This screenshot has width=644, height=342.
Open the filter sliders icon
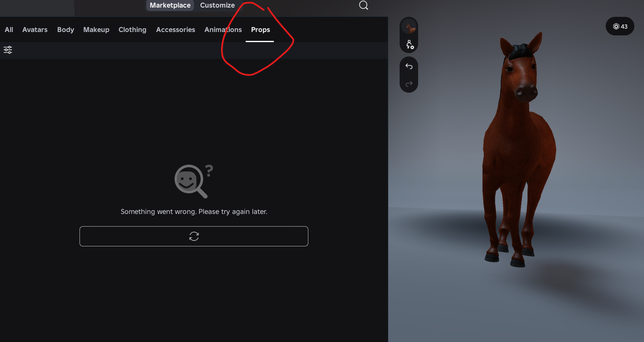coord(8,50)
